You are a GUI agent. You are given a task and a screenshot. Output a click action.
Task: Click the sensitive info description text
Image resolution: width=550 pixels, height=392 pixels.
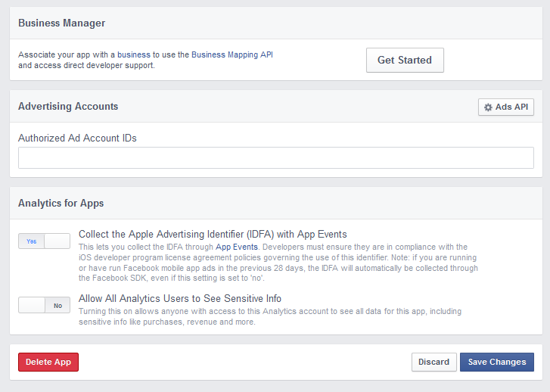pos(270,316)
